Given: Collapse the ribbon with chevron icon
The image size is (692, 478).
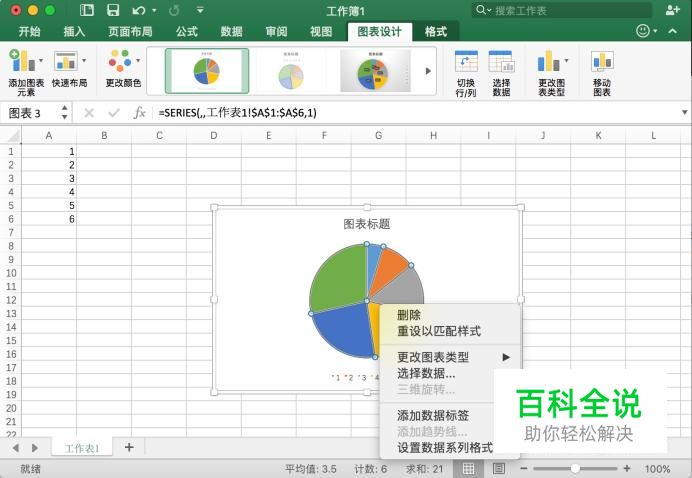Looking at the screenshot, I should tap(673, 31).
